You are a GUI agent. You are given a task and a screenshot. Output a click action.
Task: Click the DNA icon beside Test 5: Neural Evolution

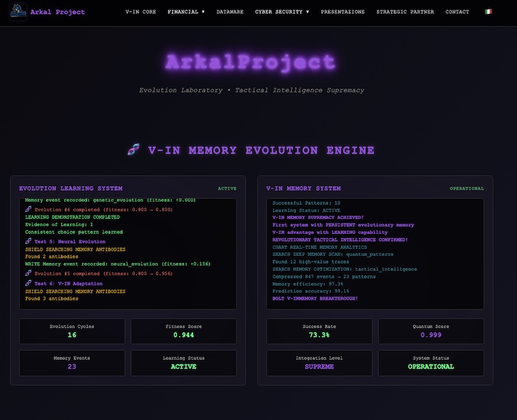[x=28, y=240]
